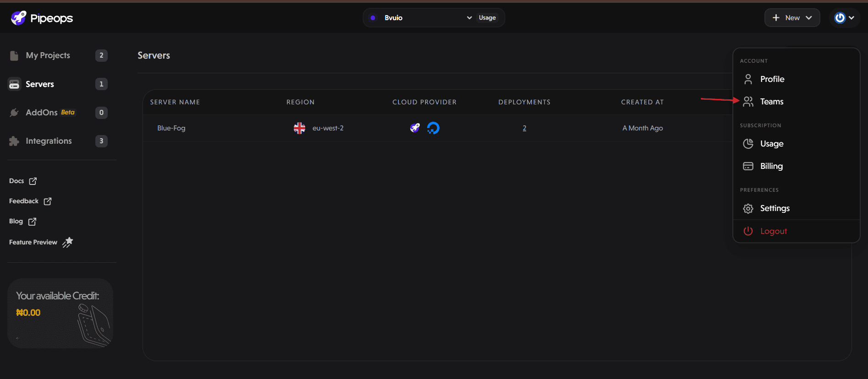Image resolution: width=868 pixels, height=379 pixels.
Task: Open Docs external link icon
Action: click(x=33, y=181)
